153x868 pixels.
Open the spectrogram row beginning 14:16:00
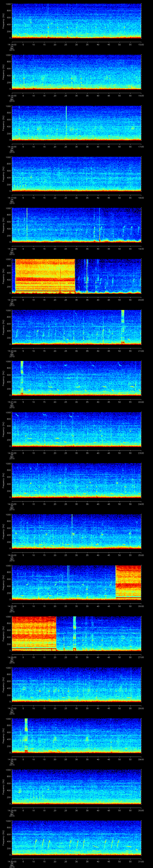(x=76, y=123)
